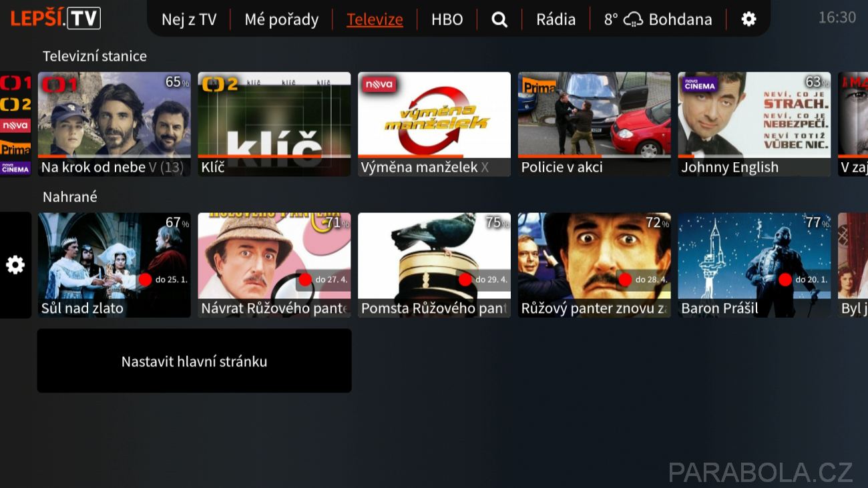The height and width of the screenshot is (488, 868).
Task: Open Policie v akci on Prima
Action: [594, 124]
